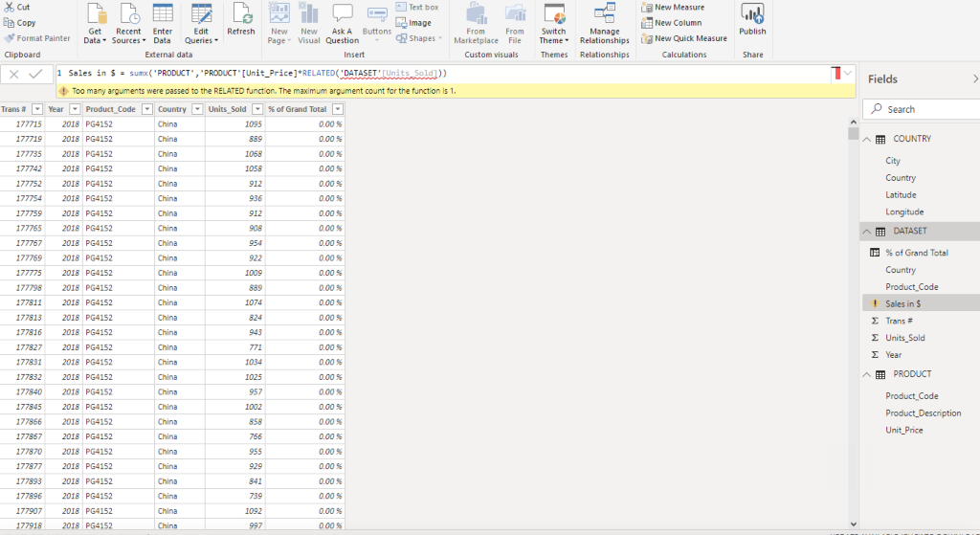
Task: Collapse the DATASET table in Fields
Action: (x=867, y=232)
